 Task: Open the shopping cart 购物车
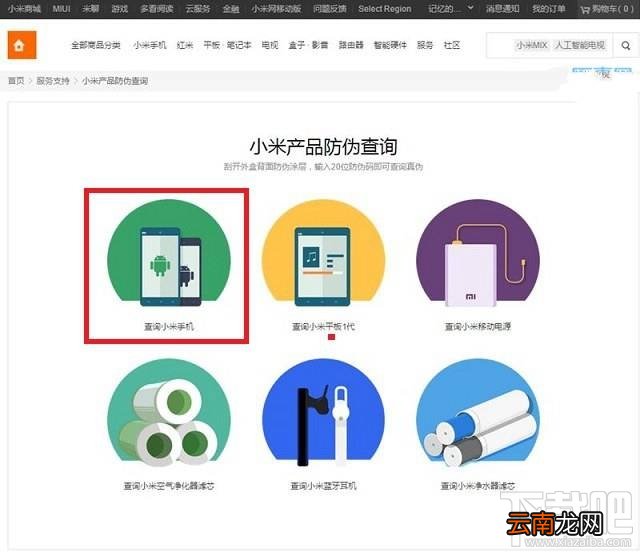pyautogui.click(x=607, y=9)
